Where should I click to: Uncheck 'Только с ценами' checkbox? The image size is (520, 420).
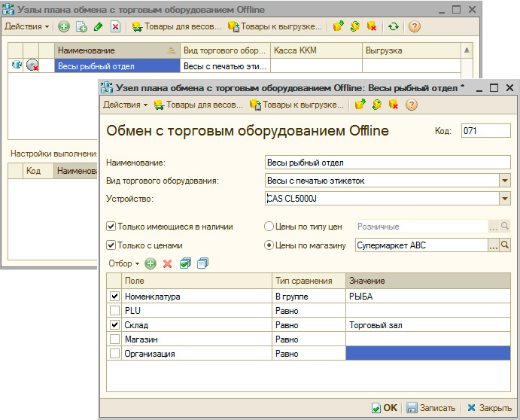click(x=111, y=245)
